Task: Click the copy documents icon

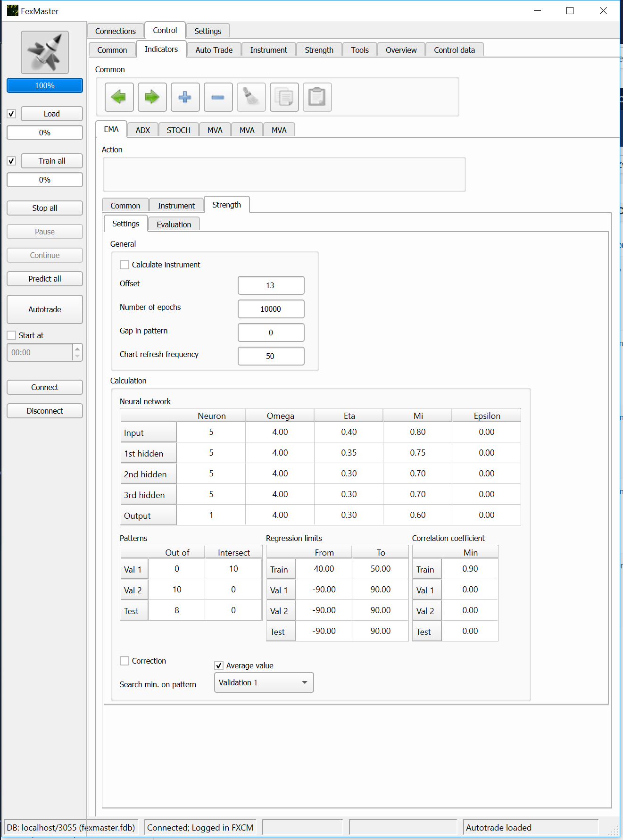Action: point(284,97)
